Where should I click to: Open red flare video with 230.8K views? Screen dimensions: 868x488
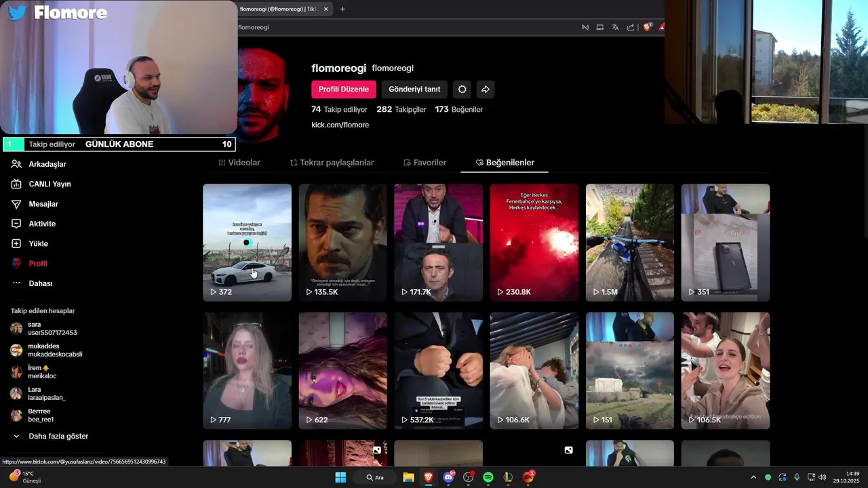tap(534, 243)
